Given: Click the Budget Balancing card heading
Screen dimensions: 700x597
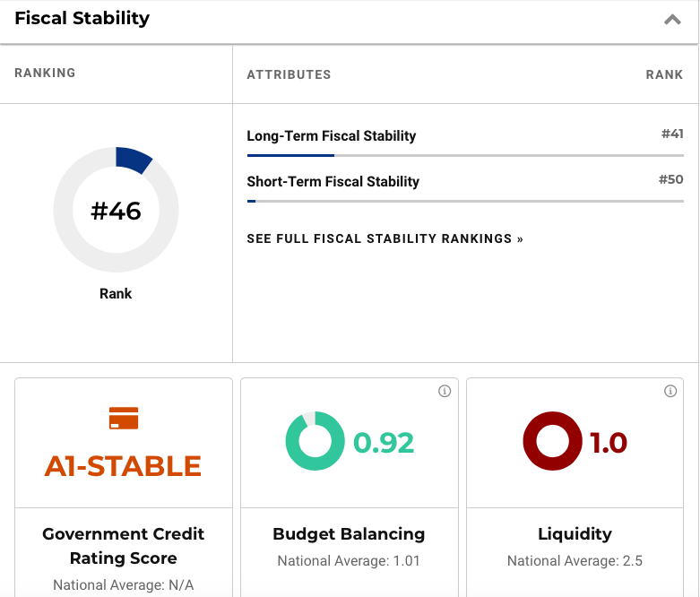Looking at the screenshot, I should [x=349, y=534].
